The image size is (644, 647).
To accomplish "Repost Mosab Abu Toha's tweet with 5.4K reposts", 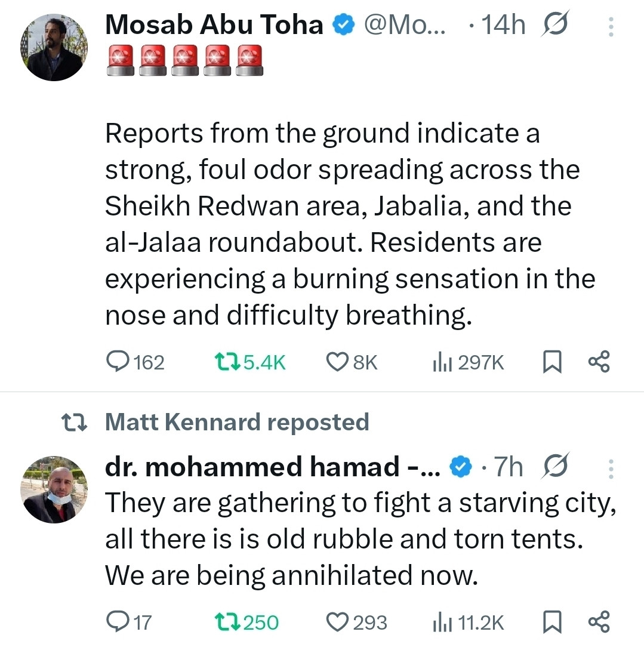I will 250,362.
